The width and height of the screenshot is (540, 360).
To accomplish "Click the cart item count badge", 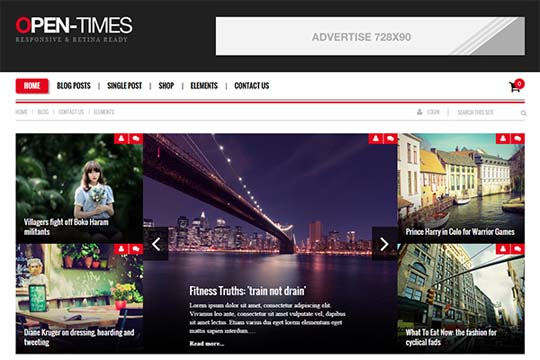I will coord(519,84).
